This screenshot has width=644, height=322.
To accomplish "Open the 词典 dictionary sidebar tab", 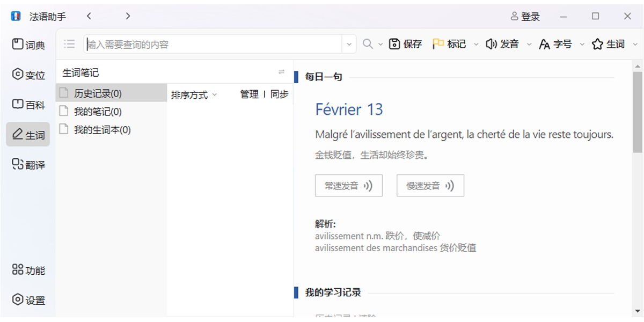I will [28, 45].
